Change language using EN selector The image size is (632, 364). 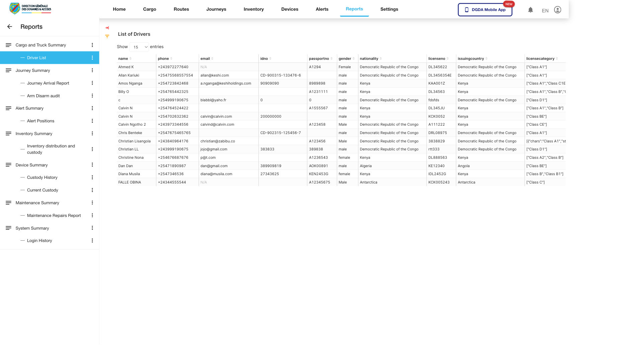(x=545, y=11)
